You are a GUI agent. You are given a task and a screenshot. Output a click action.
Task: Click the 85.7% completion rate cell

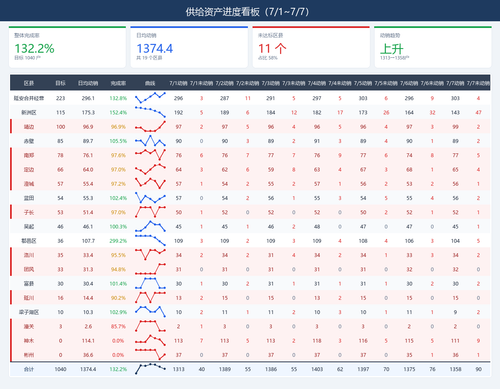point(118,327)
